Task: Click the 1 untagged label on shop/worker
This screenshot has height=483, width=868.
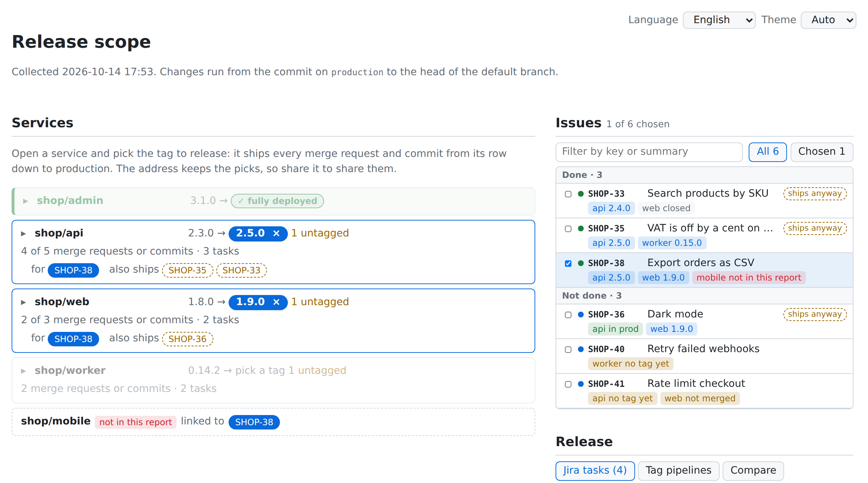Action: coord(317,371)
